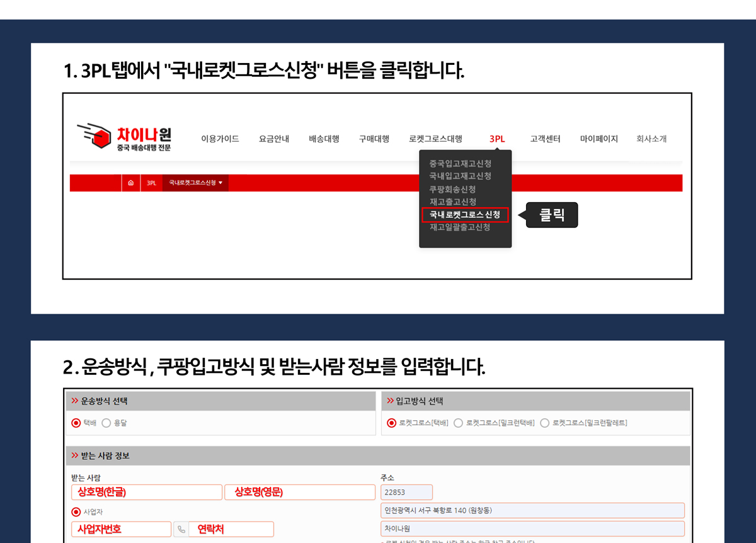
Task: Select the 택배 shipping radio button
Action: (76, 423)
